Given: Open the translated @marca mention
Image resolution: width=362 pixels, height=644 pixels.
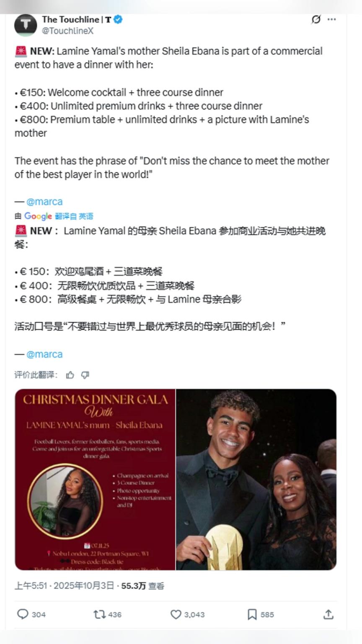Looking at the screenshot, I should pos(44,354).
